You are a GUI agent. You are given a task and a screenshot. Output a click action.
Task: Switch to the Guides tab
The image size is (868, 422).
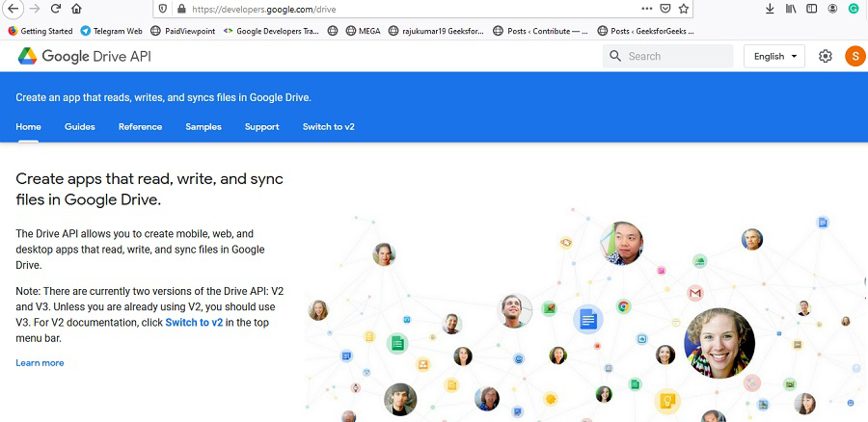tap(80, 126)
